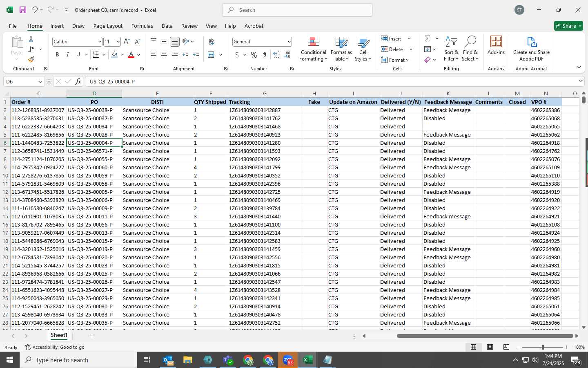Open the Review tab
This screenshot has height=368, width=588.
[189, 26]
